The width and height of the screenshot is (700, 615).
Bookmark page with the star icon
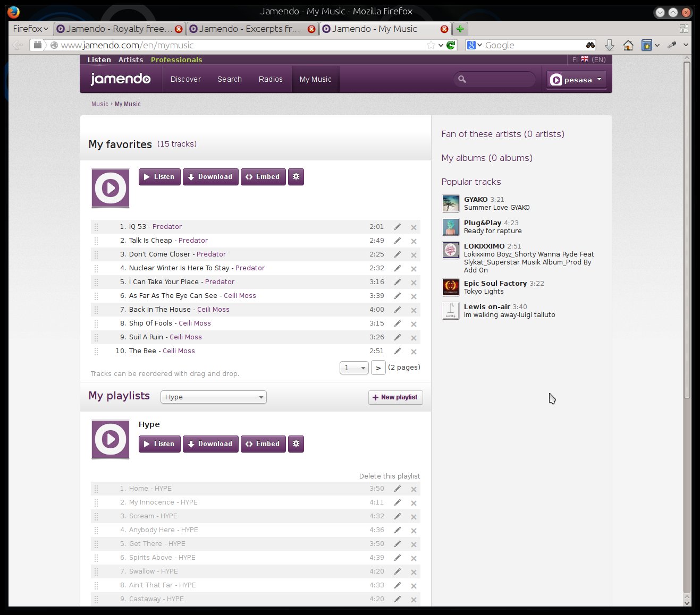pos(431,45)
